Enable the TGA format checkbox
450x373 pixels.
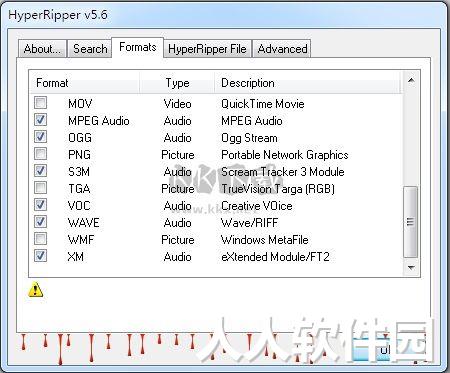(x=40, y=188)
